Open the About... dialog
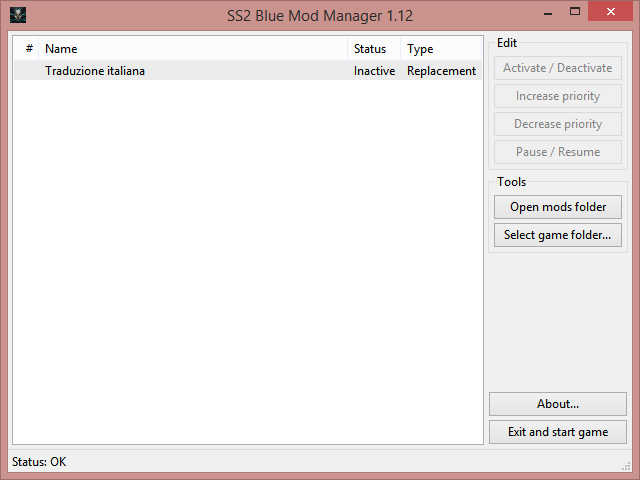Viewport: 640px width, 480px height. point(558,404)
